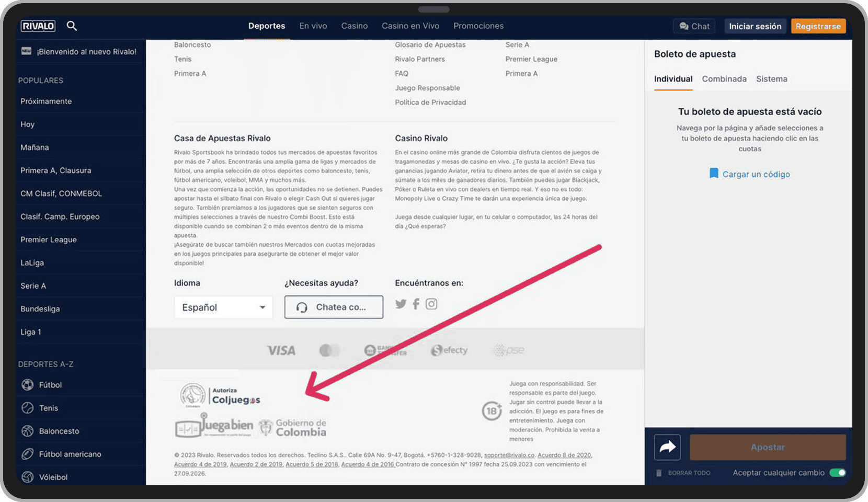This screenshot has height=502, width=868.
Task: Select the Combinada betslip tab
Action: tap(724, 79)
